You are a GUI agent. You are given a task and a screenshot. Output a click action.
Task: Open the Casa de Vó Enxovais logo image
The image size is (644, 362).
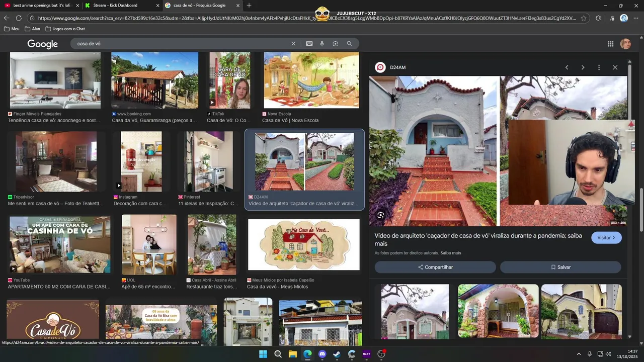53,322
